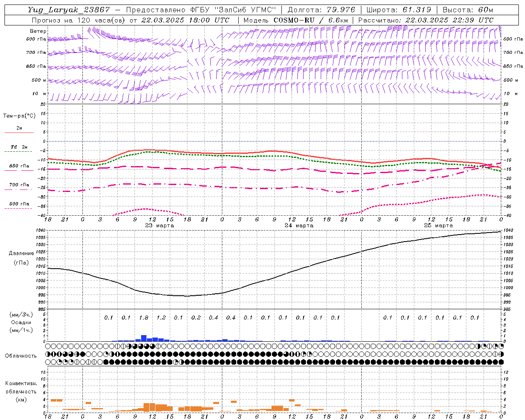Click the 'Ветер' wind panel label
The image size is (525, 420).
[x=38, y=31]
